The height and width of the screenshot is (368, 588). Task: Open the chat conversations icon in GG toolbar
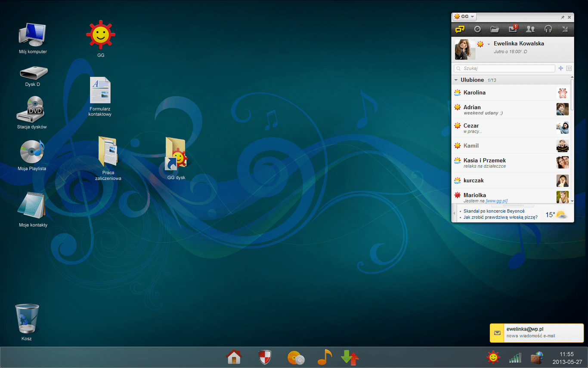pyautogui.click(x=460, y=29)
